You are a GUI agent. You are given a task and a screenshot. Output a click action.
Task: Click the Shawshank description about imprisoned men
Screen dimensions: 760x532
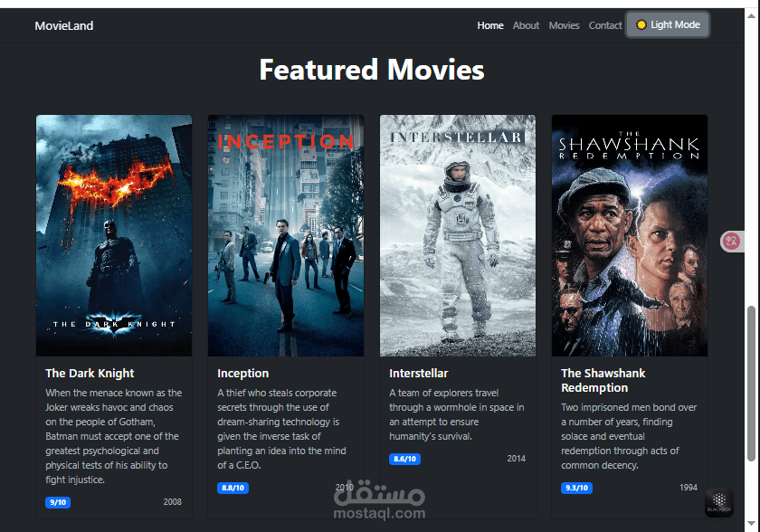[629, 436]
